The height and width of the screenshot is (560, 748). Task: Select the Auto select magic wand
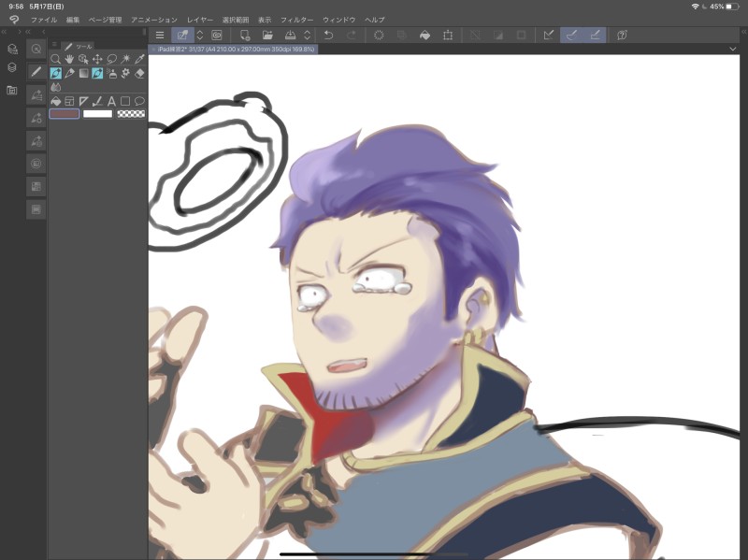[125, 59]
